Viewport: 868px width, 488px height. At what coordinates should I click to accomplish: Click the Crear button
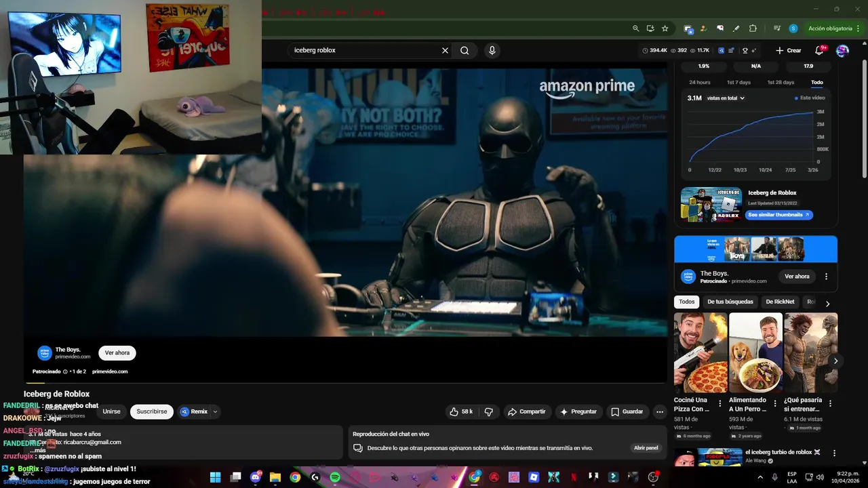coord(789,50)
